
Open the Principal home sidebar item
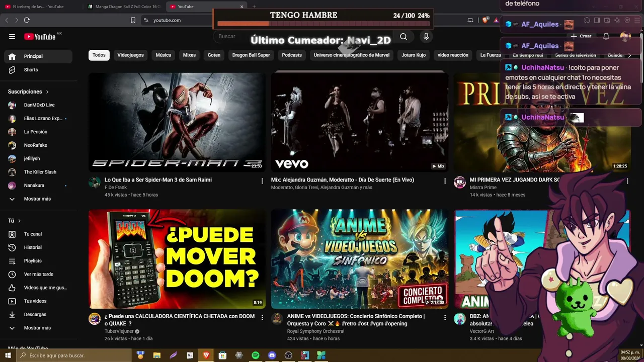click(x=38, y=56)
